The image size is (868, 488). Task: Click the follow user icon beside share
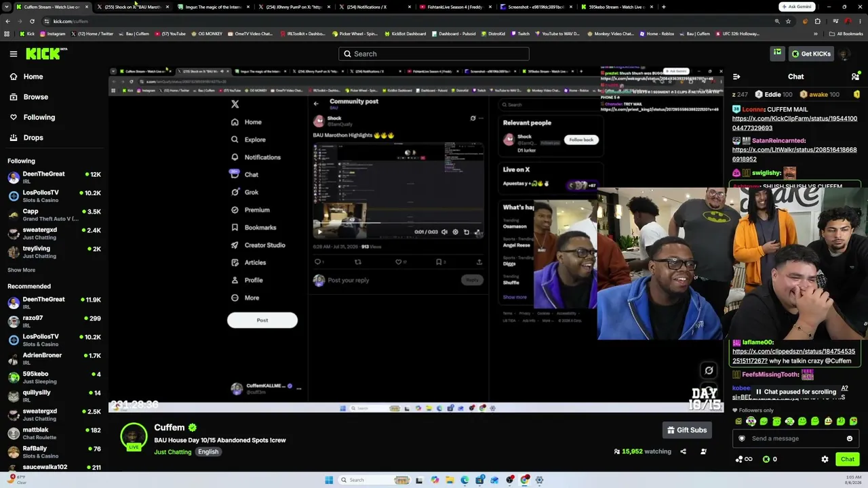pos(703,451)
